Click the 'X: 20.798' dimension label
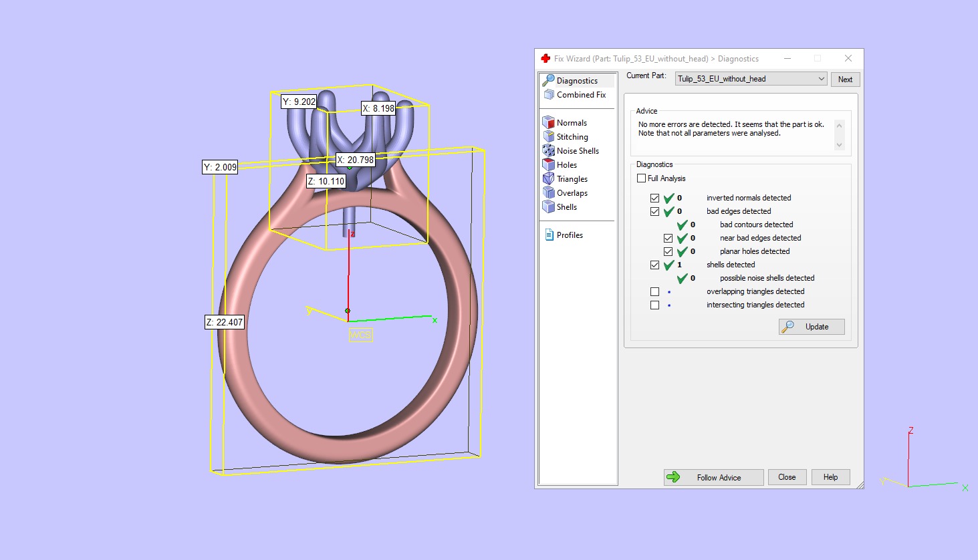The image size is (978, 560). pyautogui.click(x=355, y=160)
